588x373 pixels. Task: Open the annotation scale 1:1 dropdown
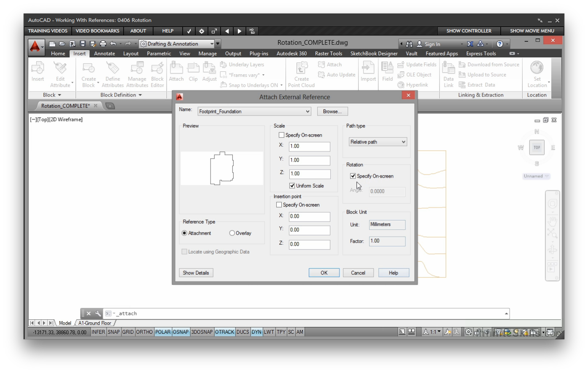[433, 332]
